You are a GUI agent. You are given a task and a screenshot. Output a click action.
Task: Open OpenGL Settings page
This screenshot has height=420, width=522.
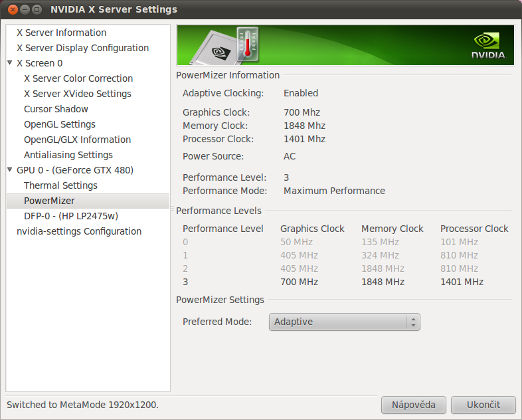(x=60, y=124)
